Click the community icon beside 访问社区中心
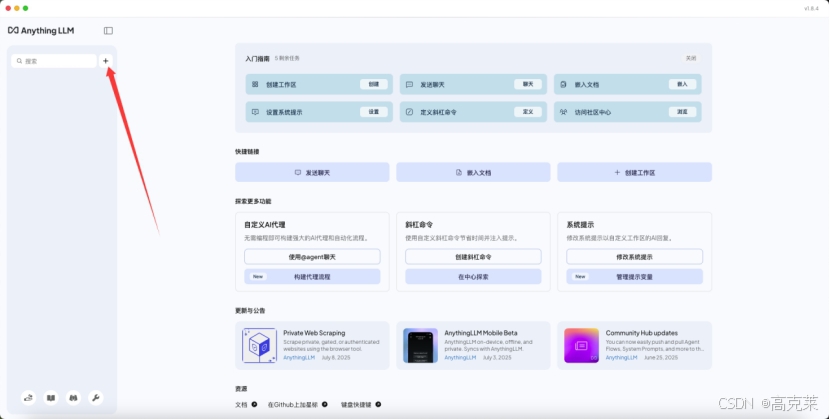The width and height of the screenshot is (830, 419). pyautogui.click(x=563, y=112)
